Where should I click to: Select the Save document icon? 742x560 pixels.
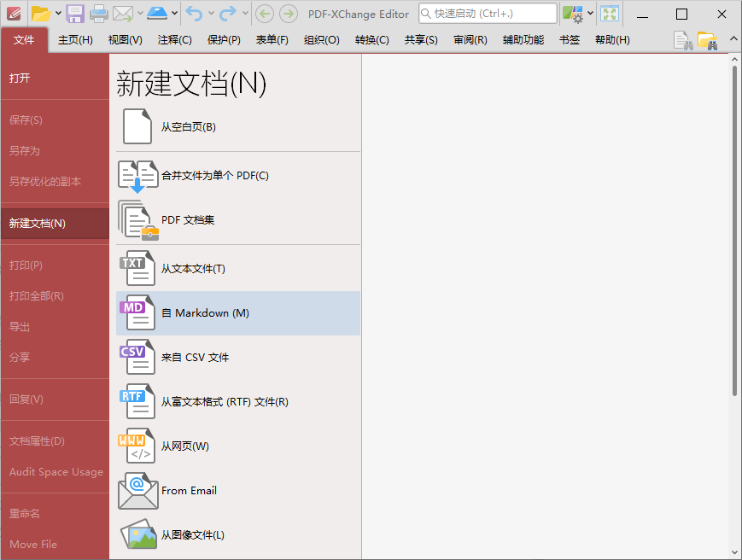[76, 14]
